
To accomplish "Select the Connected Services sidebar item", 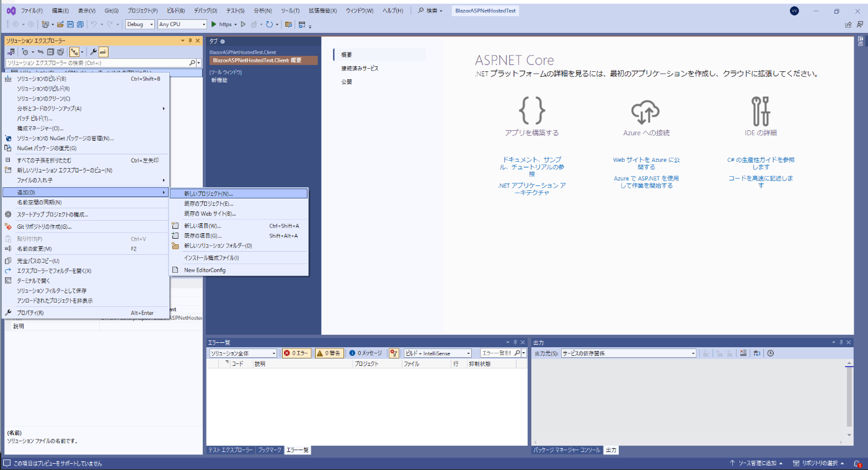I will click(x=360, y=68).
